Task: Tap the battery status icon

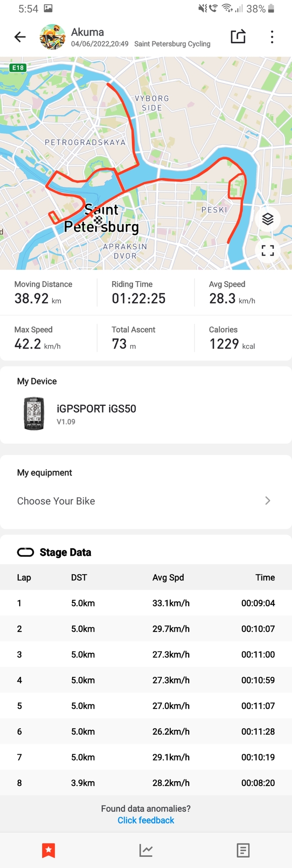Action: coord(272,9)
